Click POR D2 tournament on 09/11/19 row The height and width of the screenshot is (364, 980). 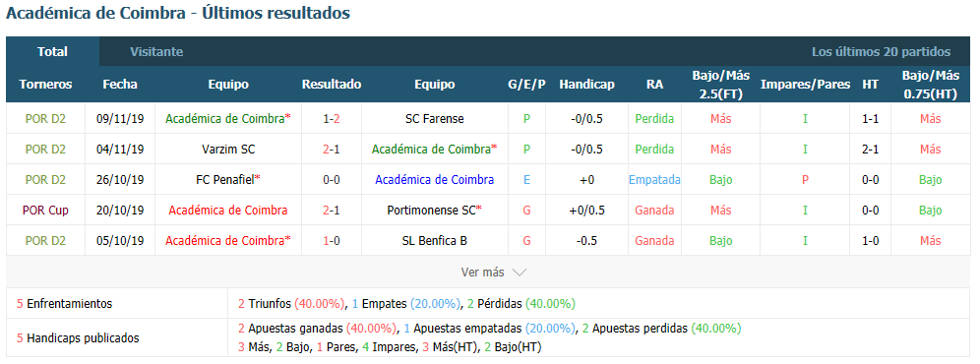point(45,118)
